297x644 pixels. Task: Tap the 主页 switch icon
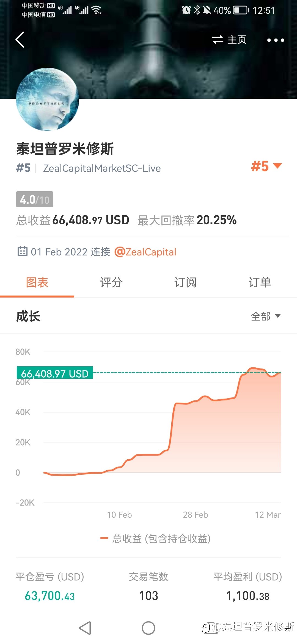point(218,40)
